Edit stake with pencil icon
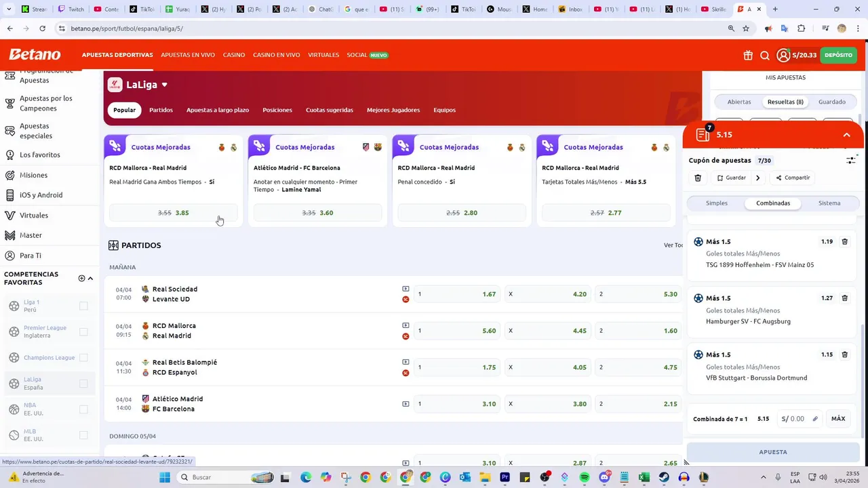 815,419
